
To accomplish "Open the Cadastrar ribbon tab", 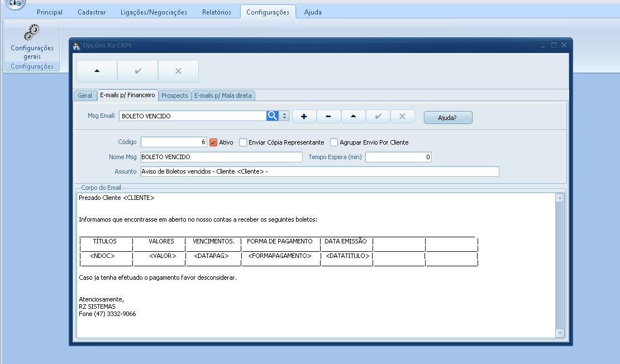I will click(92, 12).
